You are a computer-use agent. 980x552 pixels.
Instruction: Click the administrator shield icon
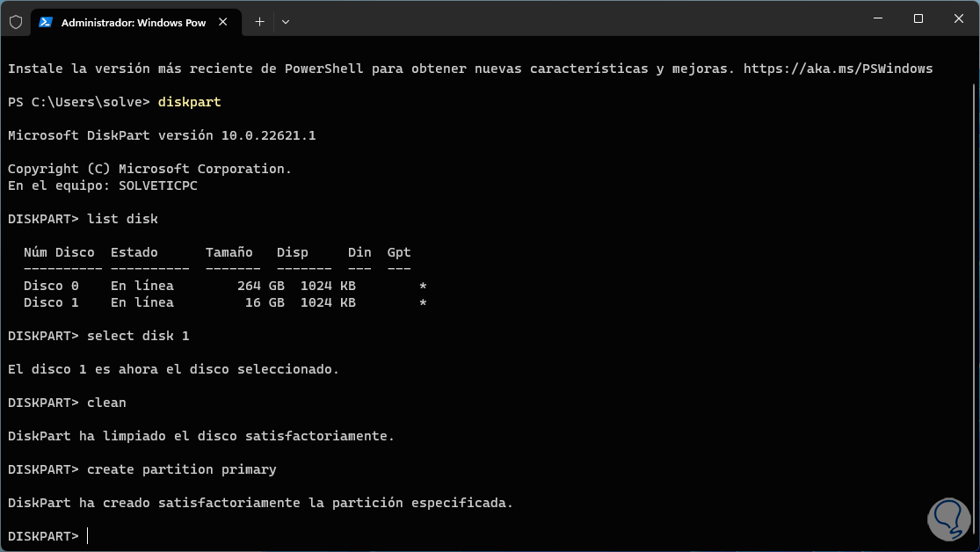coord(15,22)
